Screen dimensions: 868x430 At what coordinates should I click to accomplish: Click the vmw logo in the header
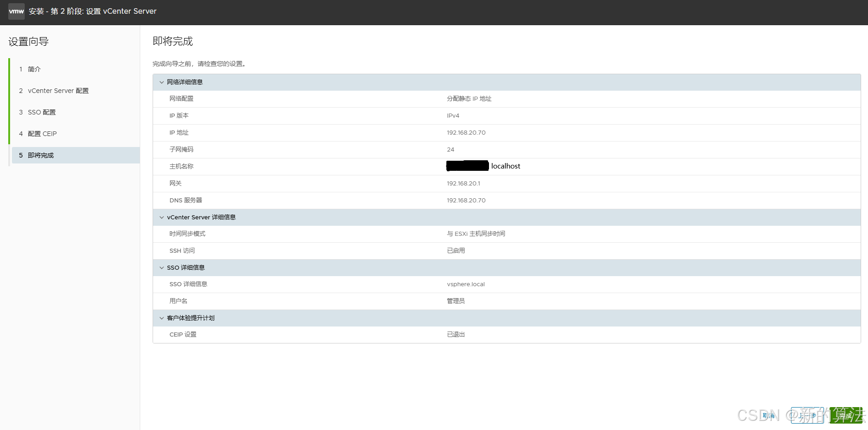point(16,11)
